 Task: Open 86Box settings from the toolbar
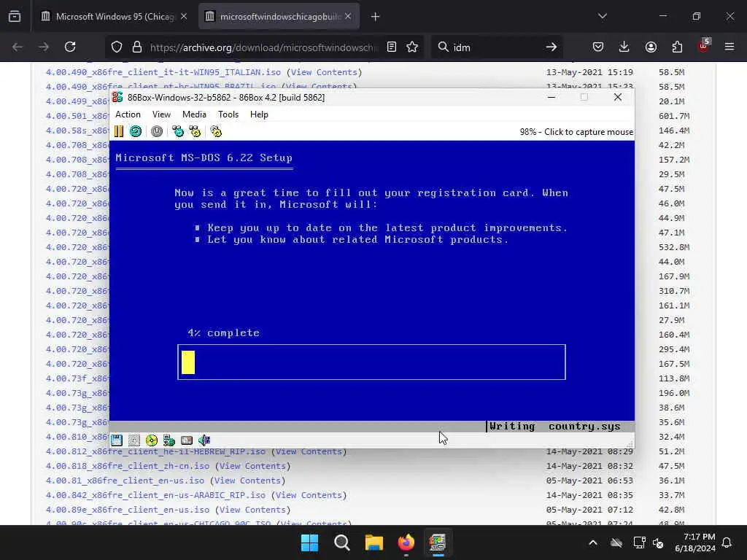coord(216,131)
